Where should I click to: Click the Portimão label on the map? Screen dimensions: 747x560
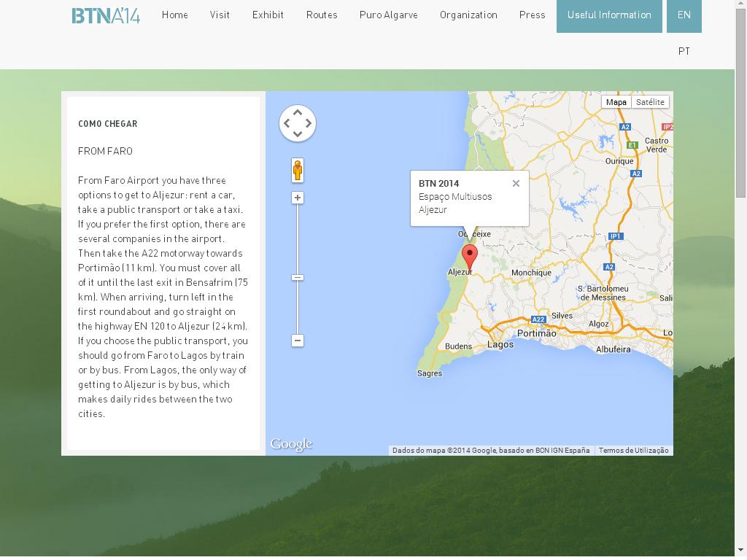pos(536,333)
